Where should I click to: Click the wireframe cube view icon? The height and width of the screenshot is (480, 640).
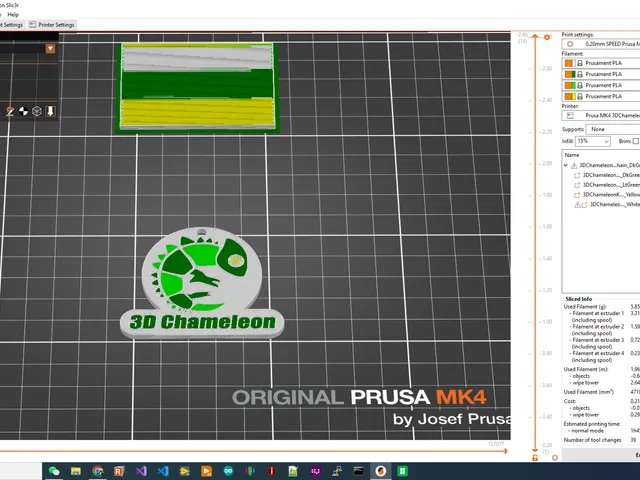pyautogui.click(x=37, y=111)
